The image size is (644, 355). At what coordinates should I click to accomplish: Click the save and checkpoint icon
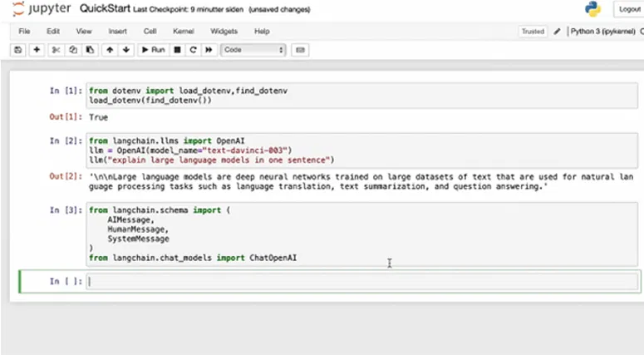point(17,50)
